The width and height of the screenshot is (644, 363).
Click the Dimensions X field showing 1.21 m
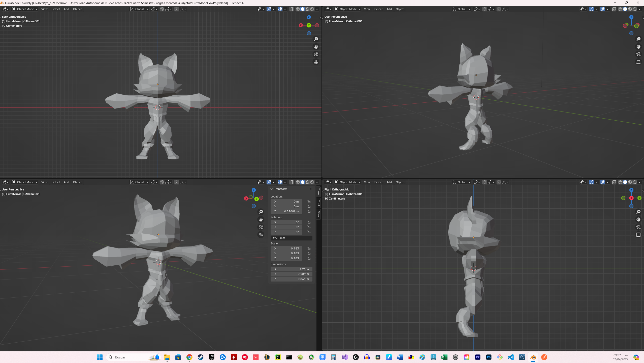[x=292, y=269]
